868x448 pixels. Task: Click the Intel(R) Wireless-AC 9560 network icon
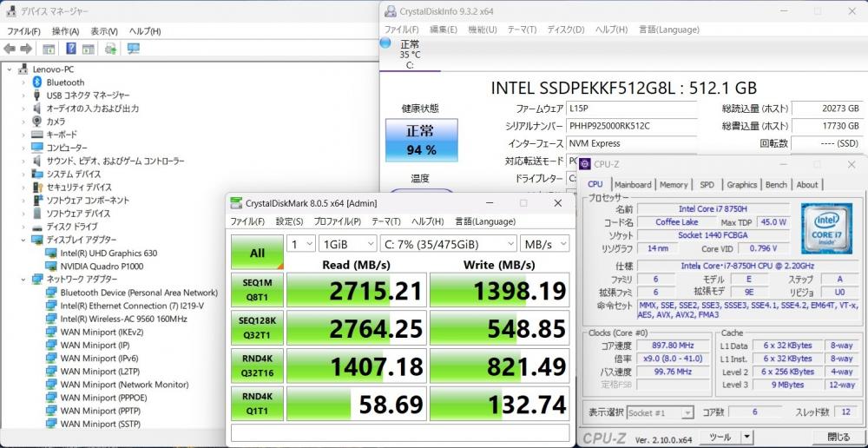coord(51,319)
